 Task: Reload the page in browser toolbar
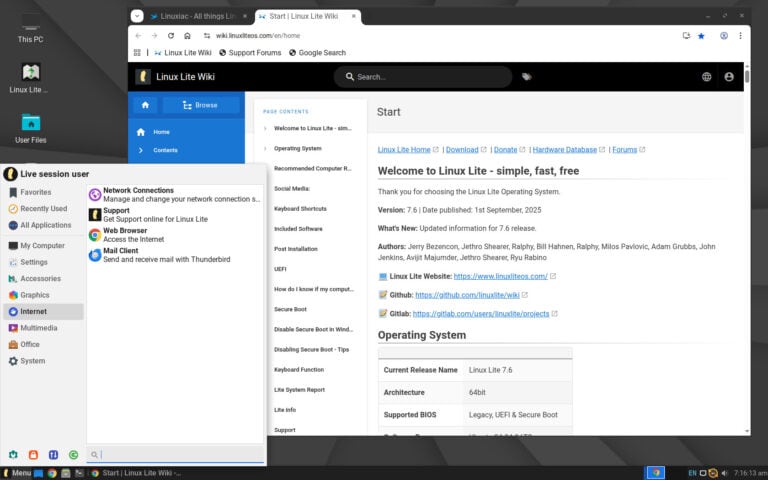(171, 35)
